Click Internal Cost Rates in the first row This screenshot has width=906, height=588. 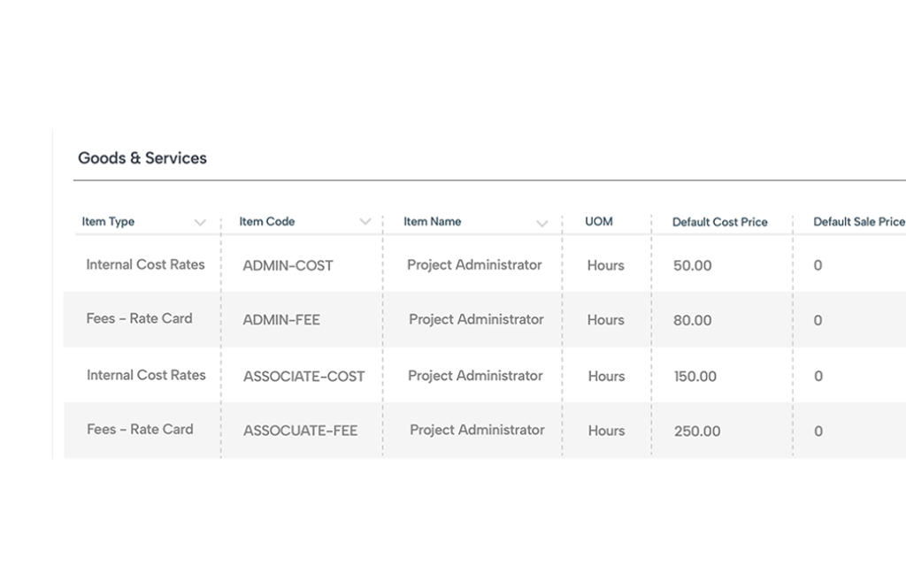145,264
